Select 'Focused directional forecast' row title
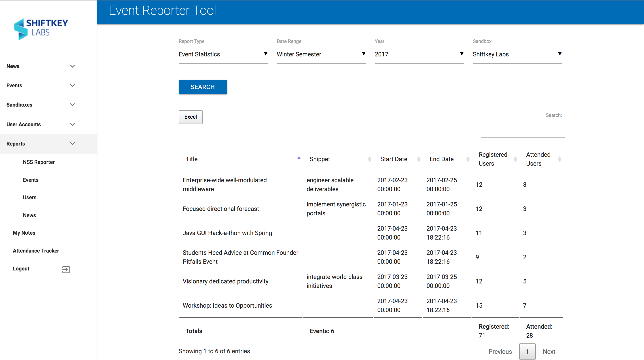This screenshot has height=360, width=644. pyautogui.click(x=221, y=209)
